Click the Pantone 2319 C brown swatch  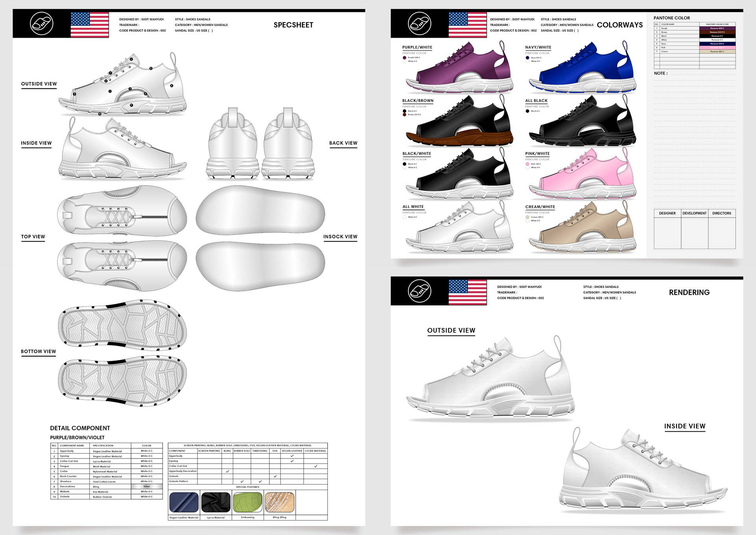coord(717,32)
